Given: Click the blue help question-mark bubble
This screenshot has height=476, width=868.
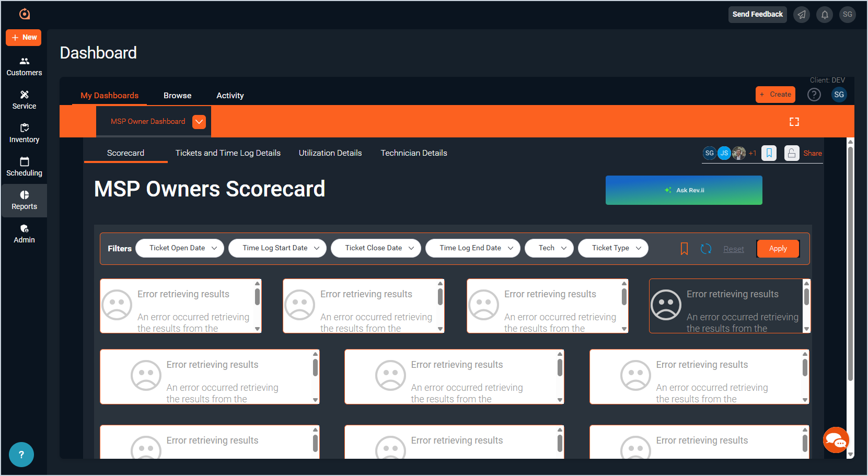Looking at the screenshot, I should (x=21, y=455).
